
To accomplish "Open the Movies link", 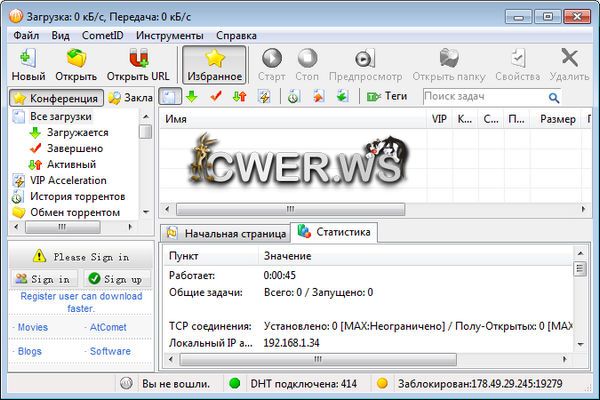I will 33,327.
